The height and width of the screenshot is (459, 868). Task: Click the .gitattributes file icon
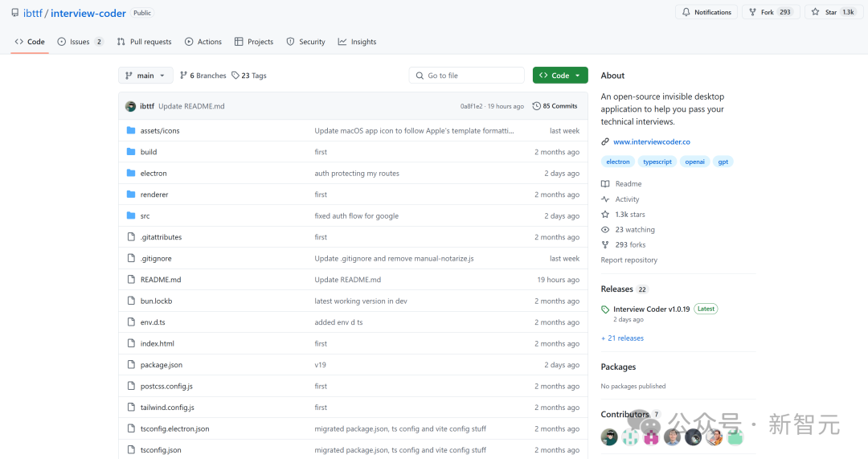pos(131,237)
